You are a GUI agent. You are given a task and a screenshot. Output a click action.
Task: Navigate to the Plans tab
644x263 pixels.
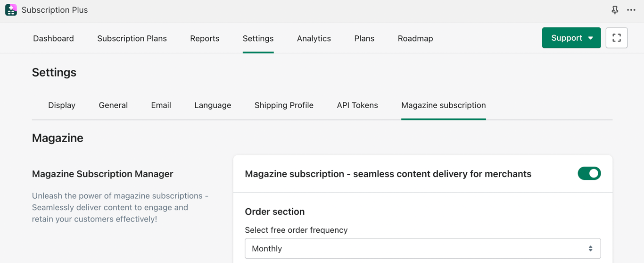pyautogui.click(x=364, y=38)
